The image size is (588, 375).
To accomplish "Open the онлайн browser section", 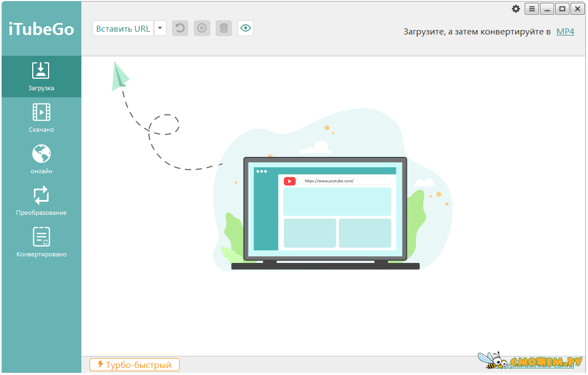I will point(41,160).
